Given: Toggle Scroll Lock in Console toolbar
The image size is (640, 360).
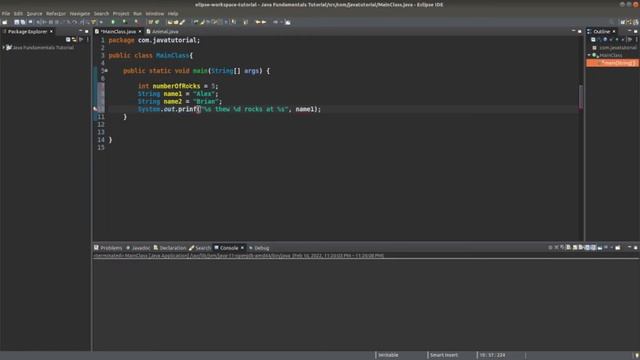Looking at the screenshot, I should 575,247.
